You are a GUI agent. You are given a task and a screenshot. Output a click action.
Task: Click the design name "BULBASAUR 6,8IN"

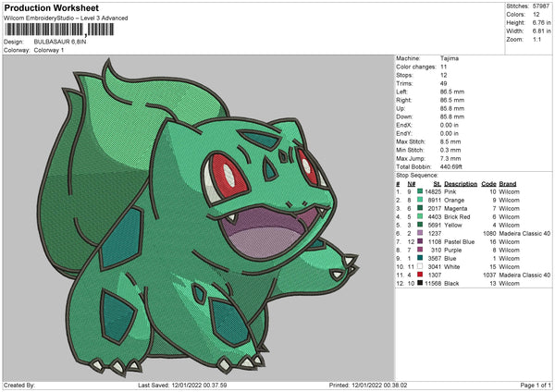60,42
